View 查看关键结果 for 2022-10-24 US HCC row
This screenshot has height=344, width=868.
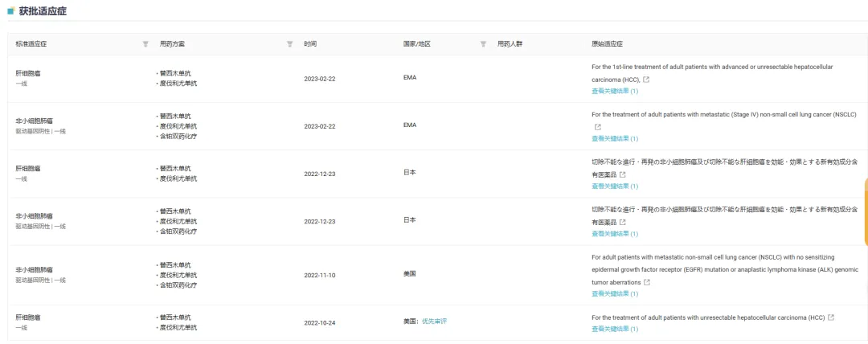615,329
